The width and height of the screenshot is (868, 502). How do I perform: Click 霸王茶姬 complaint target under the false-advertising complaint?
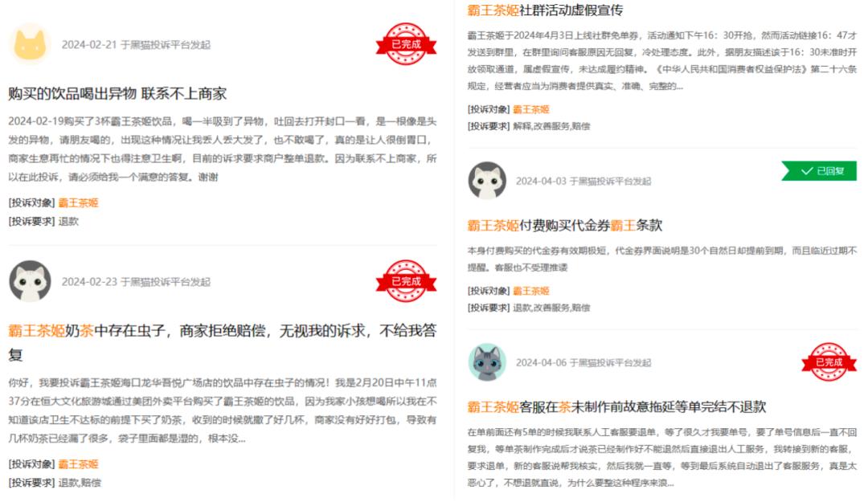point(531,109)
